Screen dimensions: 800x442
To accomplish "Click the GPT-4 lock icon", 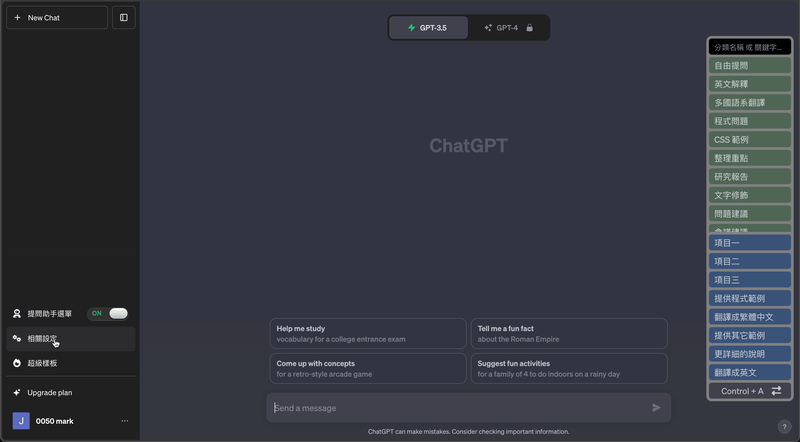I will pyautogui.click(x=530, y=28).
